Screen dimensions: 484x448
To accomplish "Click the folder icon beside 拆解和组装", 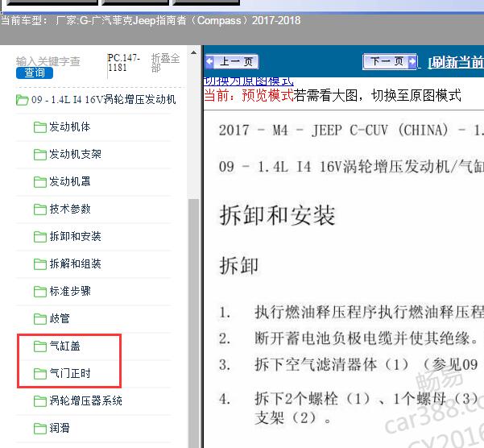I will (39, 264).
